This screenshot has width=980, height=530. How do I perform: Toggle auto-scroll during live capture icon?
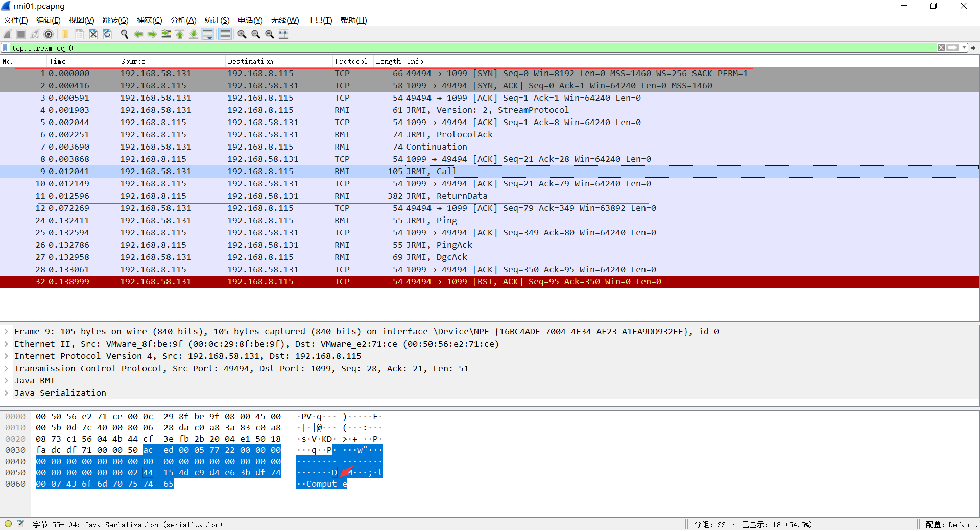208,34
